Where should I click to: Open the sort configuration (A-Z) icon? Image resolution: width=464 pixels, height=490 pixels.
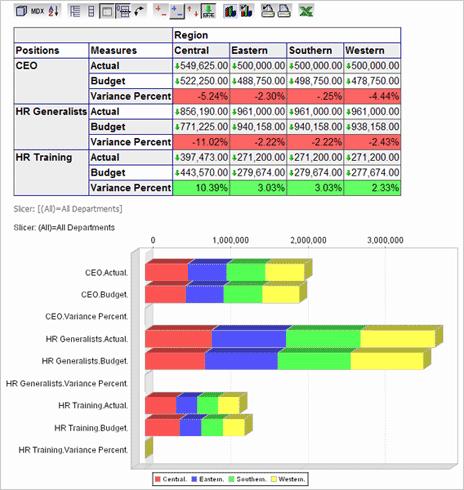[54, 11]
